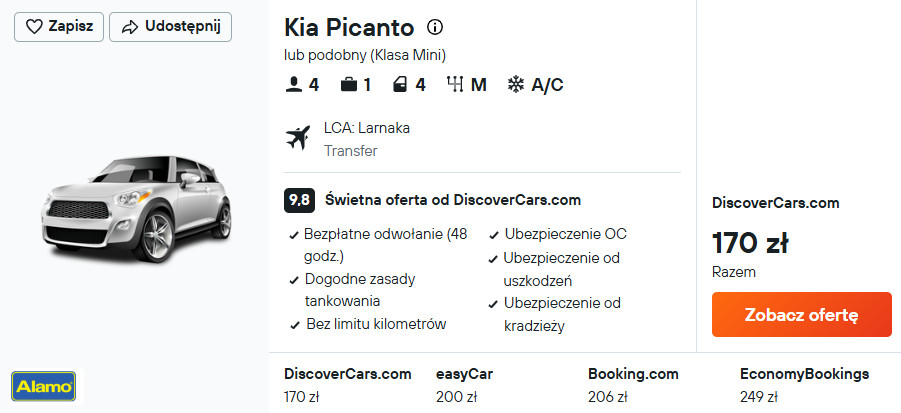Image resolution: width=901 pixels, height=413 pixels.
Task: Click the air conditioning snowflake icon
Action: pos(516,85)
